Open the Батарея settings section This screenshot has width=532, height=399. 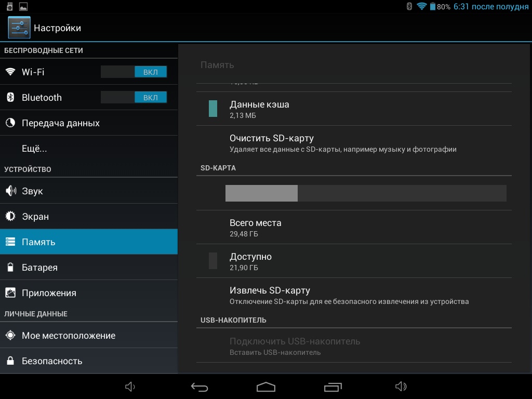tap(39, 268)
